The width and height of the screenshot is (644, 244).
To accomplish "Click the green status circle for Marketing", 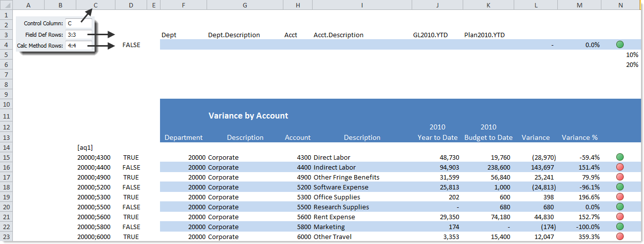I will pyautogui.click(x=620, y=227).
